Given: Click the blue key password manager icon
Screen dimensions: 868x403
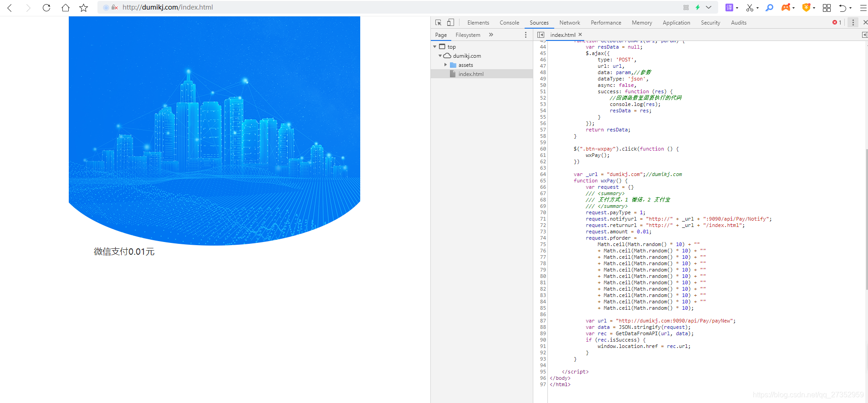Looking at the screenshot, I should pos(770,8).
